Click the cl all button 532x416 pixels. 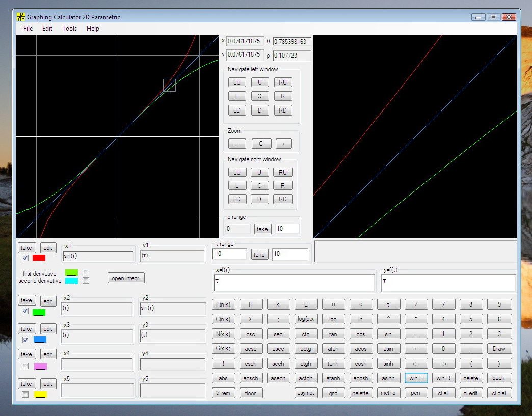tap(443, 393)
